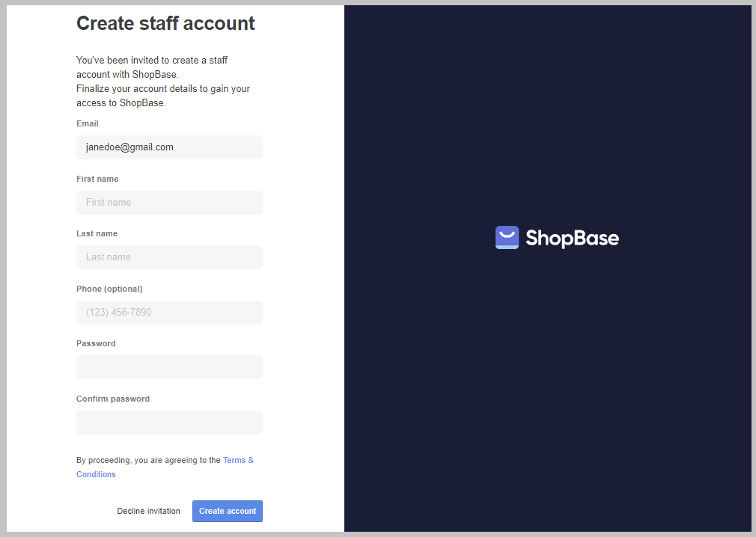
Task: Click the 'First name' label text
Action: click(97, 179)
